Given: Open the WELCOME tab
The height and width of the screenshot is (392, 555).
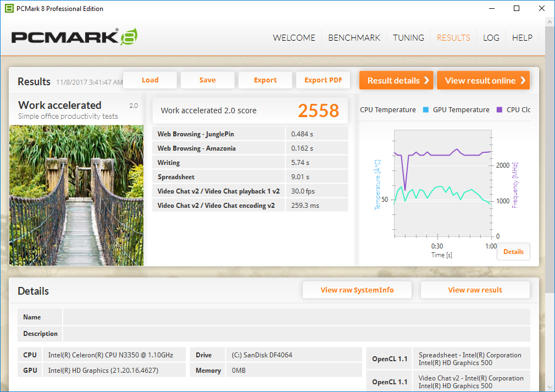Looking at the screenshot, I should 294,38.
